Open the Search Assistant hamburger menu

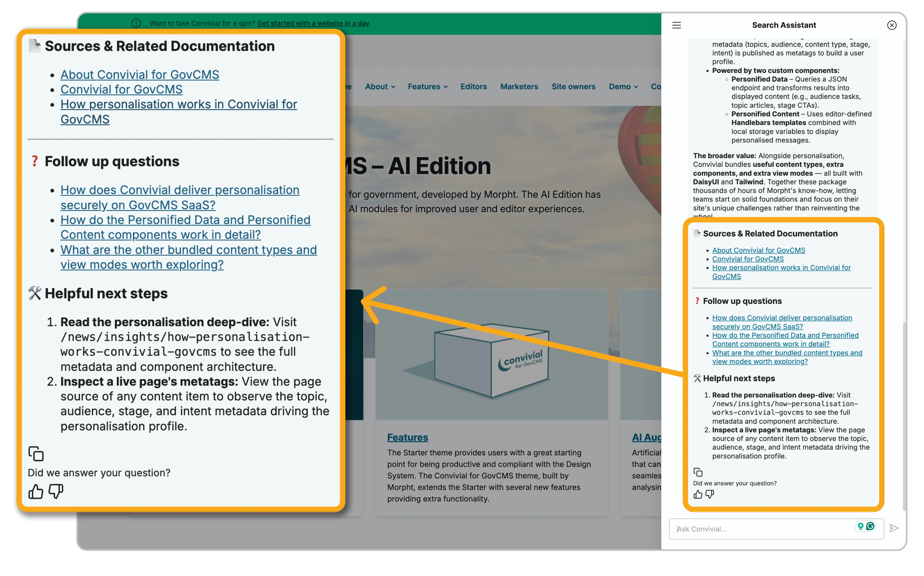(x=677, y=25)
